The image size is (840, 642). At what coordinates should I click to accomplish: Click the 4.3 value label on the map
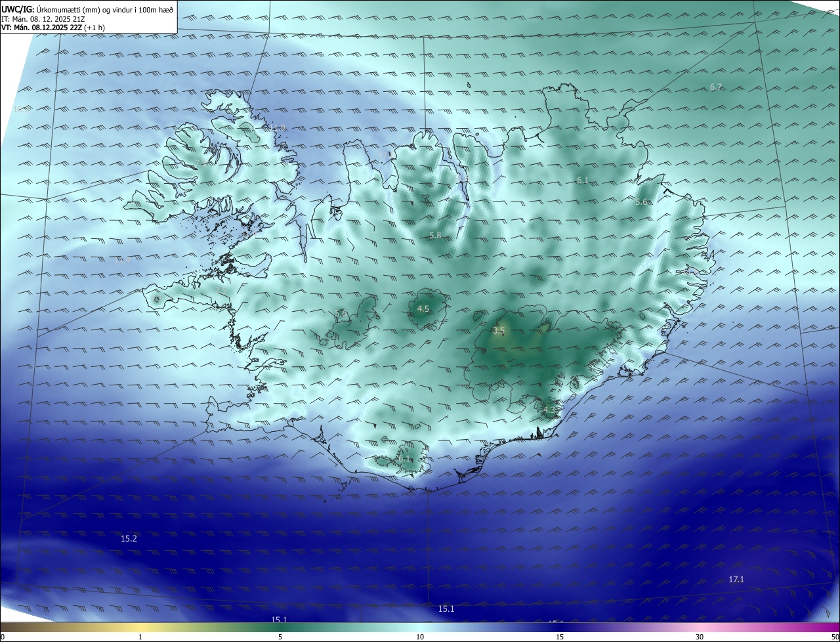coord(549,410)
